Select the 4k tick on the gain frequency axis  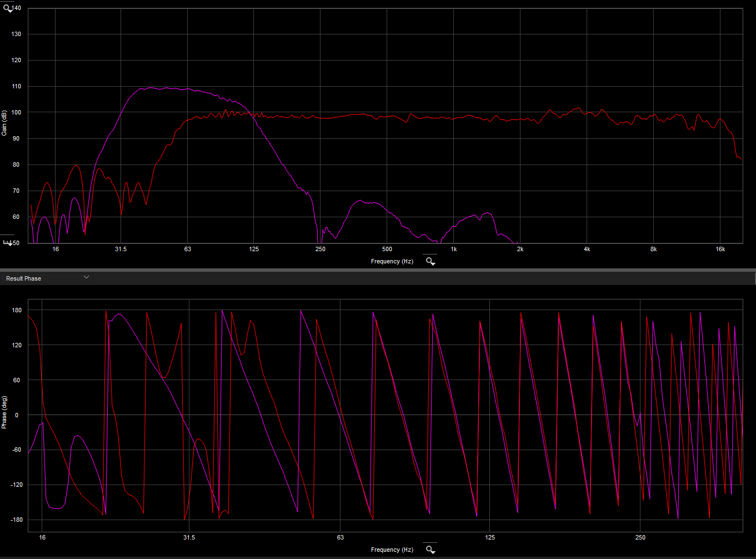[x=587, y=249]
